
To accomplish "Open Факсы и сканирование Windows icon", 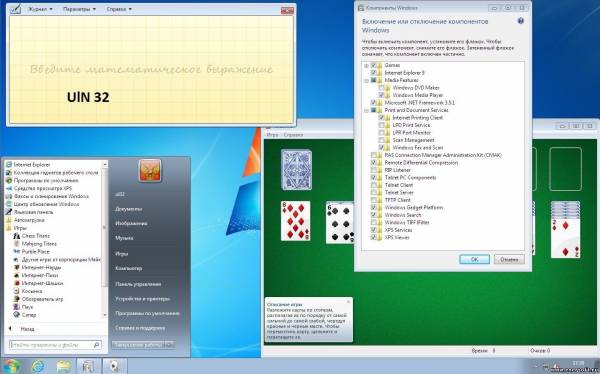I will tap(9, 196).
